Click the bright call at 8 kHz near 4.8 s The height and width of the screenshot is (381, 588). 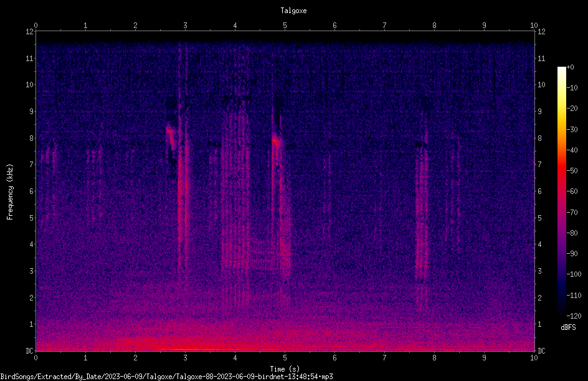277,142
